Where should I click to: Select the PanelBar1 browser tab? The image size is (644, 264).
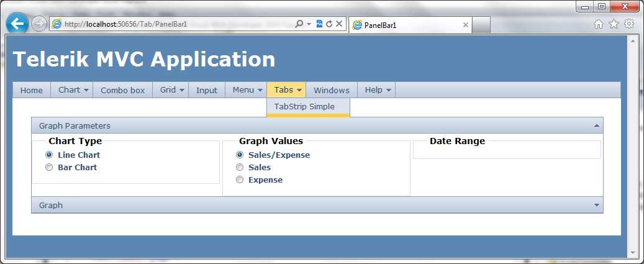pyautogui.click(x=409, y=25)
